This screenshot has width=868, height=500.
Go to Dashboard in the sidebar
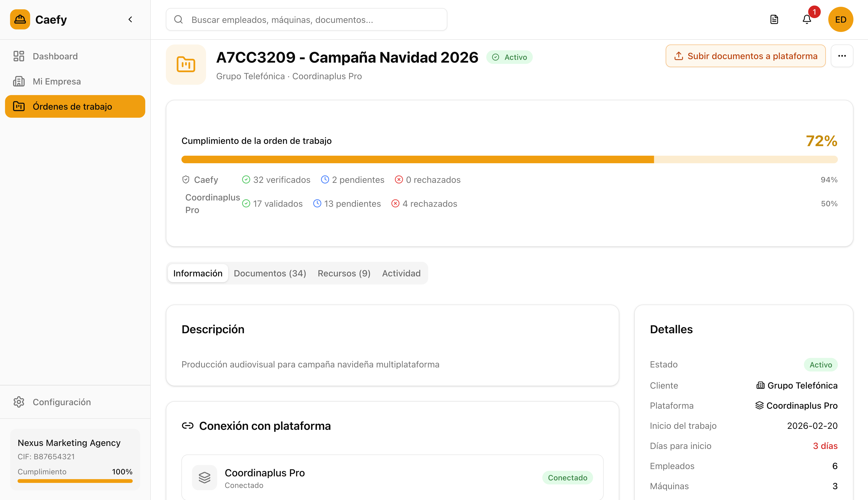[x=55, y=56]
